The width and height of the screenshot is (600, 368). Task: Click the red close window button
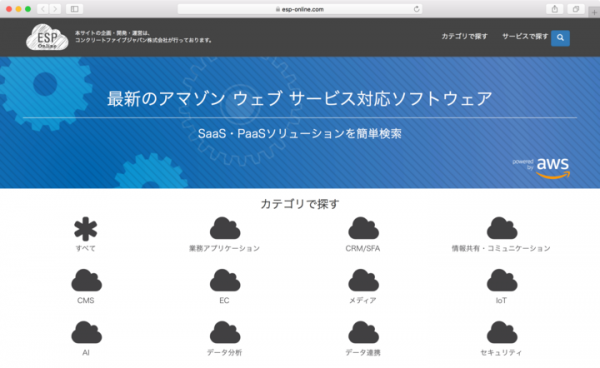[9, 9]
